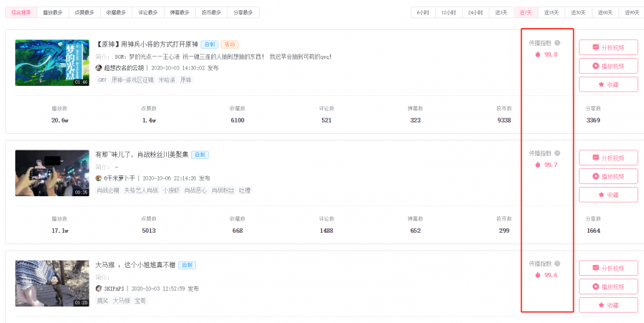Click the 5013 likes count value

pos(149,231)
